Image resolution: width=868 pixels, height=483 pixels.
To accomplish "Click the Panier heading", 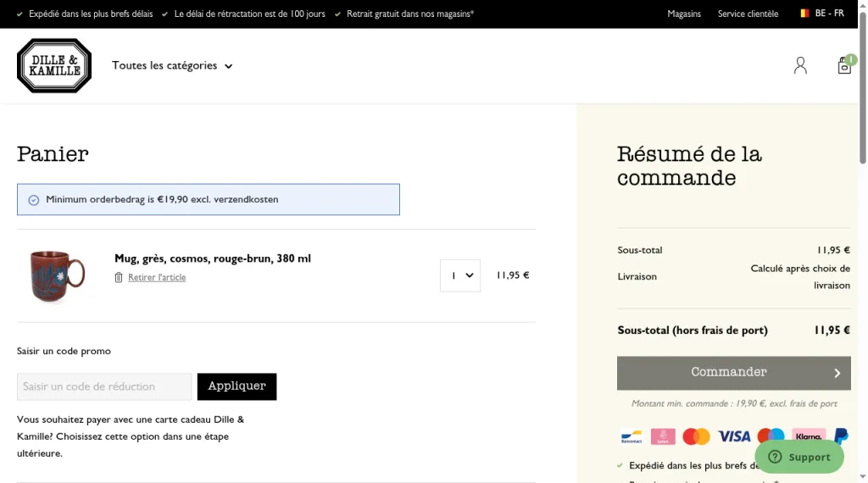I will (53, 154).
